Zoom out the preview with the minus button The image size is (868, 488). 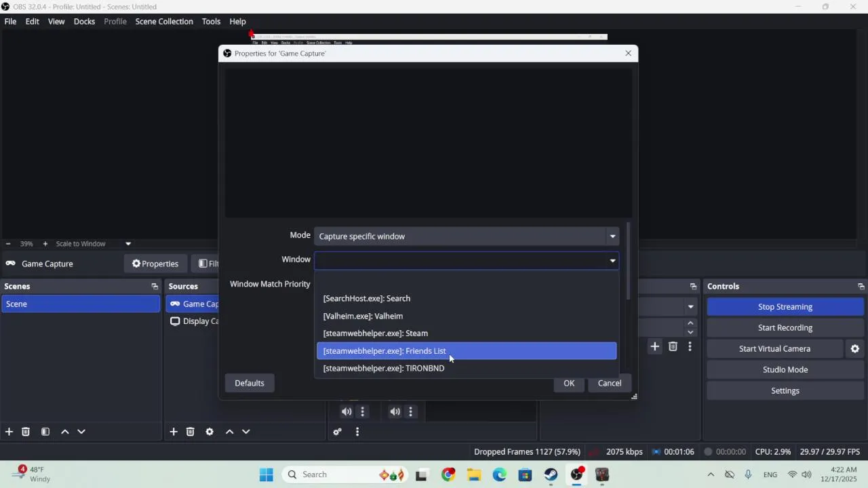click(x=8, y=244)
